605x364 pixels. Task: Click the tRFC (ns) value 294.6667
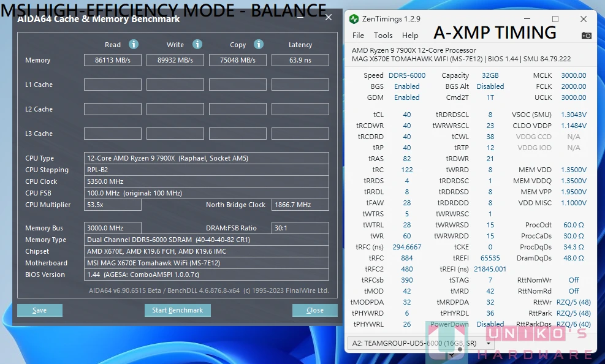[x=406, y=247]
